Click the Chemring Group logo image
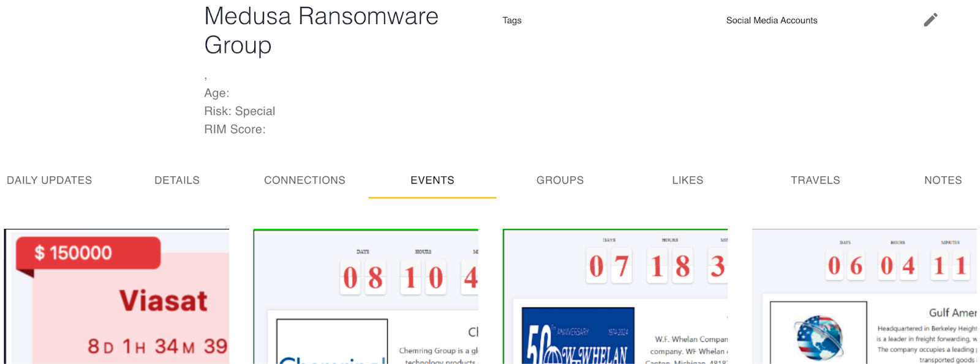This screenshot has height=364, width=980. click(332, 343)
